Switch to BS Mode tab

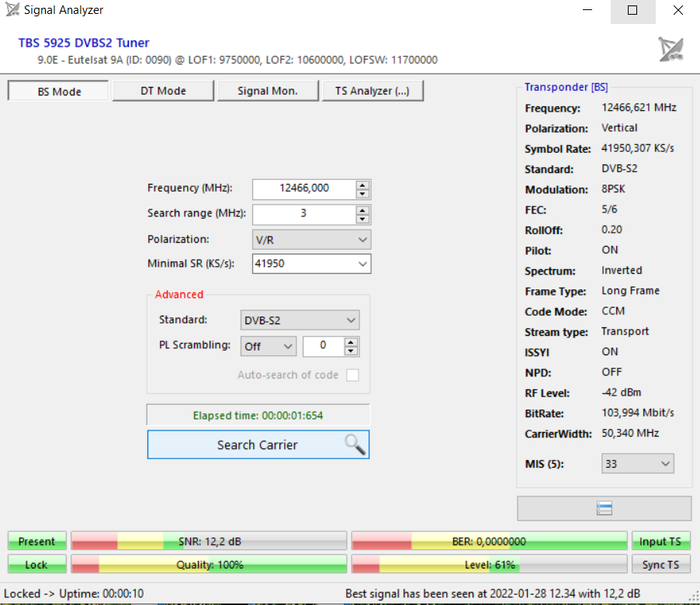click(58, 91)
